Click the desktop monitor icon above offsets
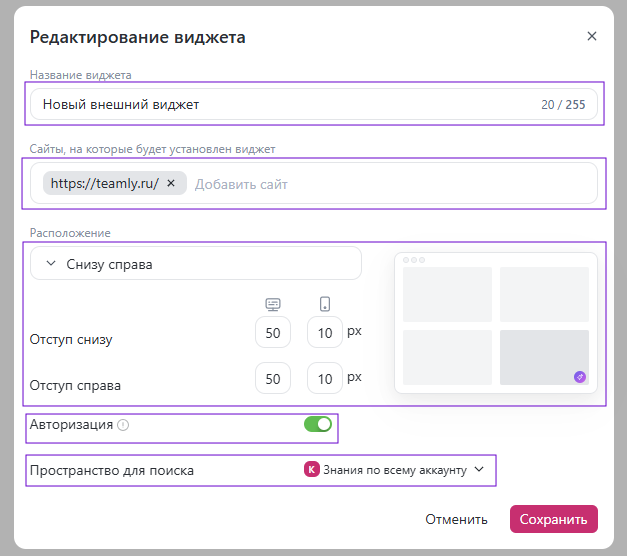The width and height of the screenshot is (627, 556). [272, 304]
